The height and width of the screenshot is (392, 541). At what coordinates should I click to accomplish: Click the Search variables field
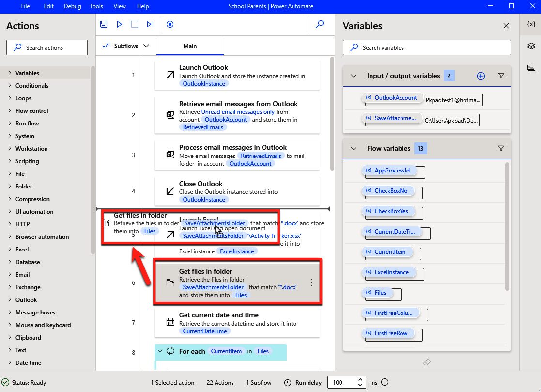[427, 47]
